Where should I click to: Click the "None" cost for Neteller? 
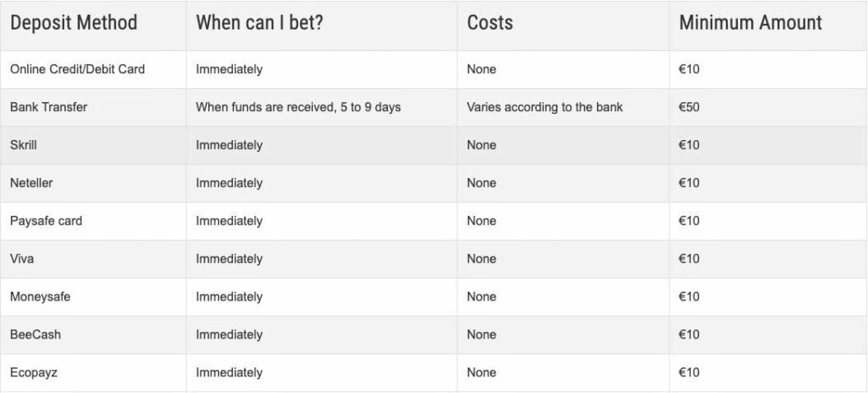(x=482, y=183)
